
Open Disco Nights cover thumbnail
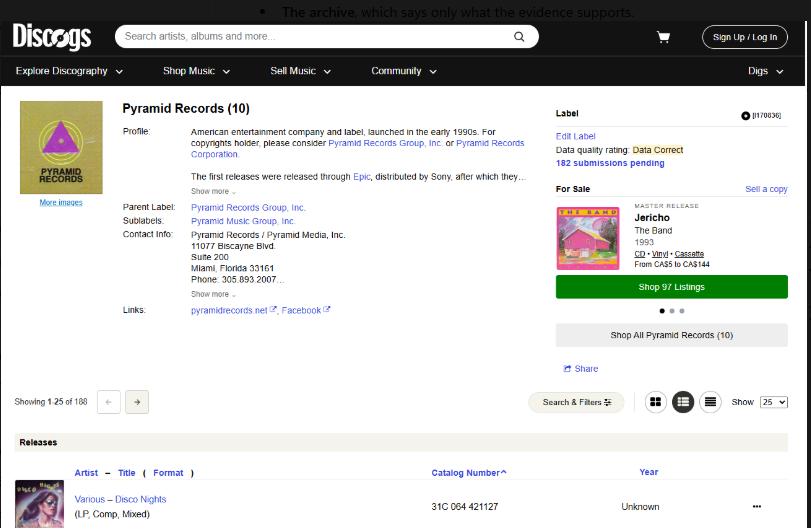click(x=39, y=504)
